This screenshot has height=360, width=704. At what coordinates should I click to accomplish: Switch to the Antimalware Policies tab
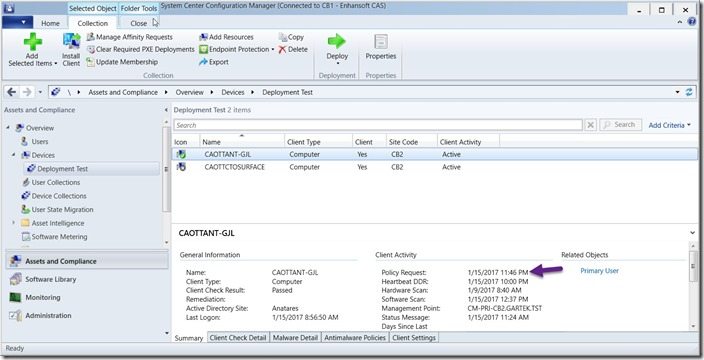pyautogui.click(x=355, y=338)
